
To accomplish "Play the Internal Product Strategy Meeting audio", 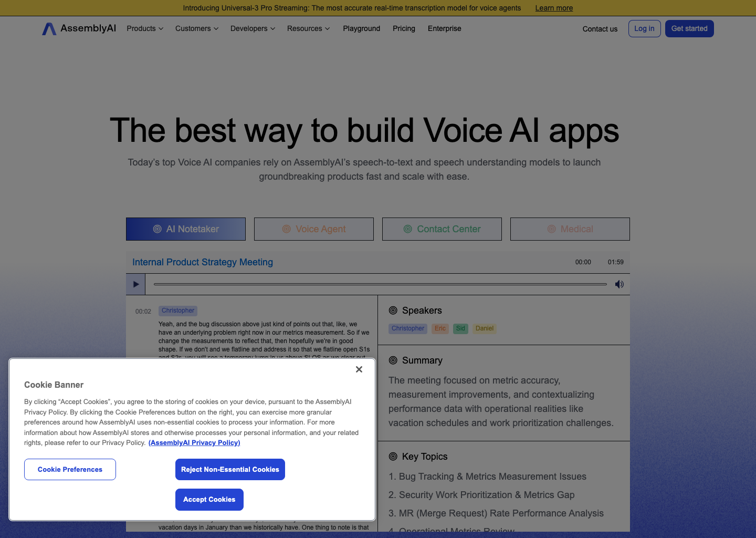I will (135, 284).
